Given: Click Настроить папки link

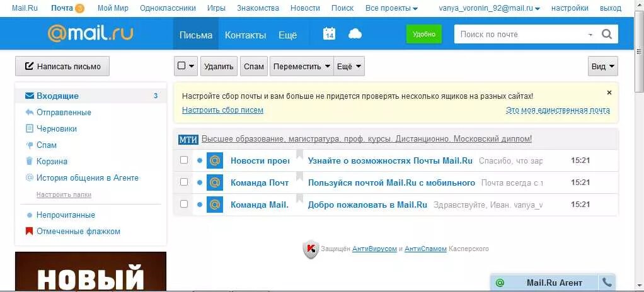Looking at the screenshot, I should pos(64,195).
